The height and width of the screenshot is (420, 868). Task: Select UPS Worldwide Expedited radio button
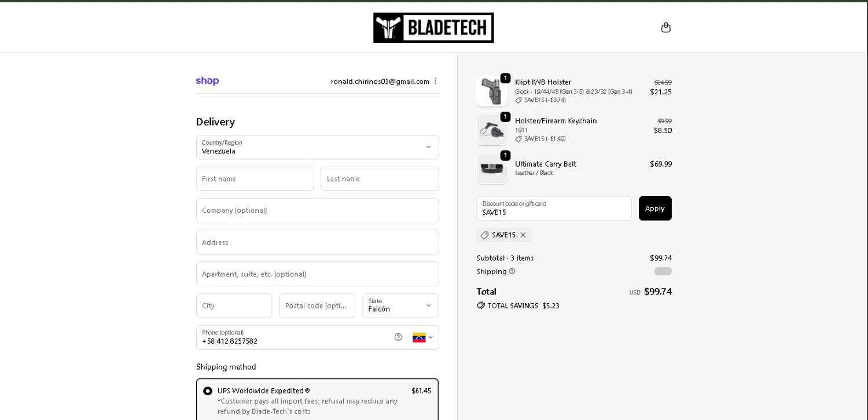click(208, 391)
